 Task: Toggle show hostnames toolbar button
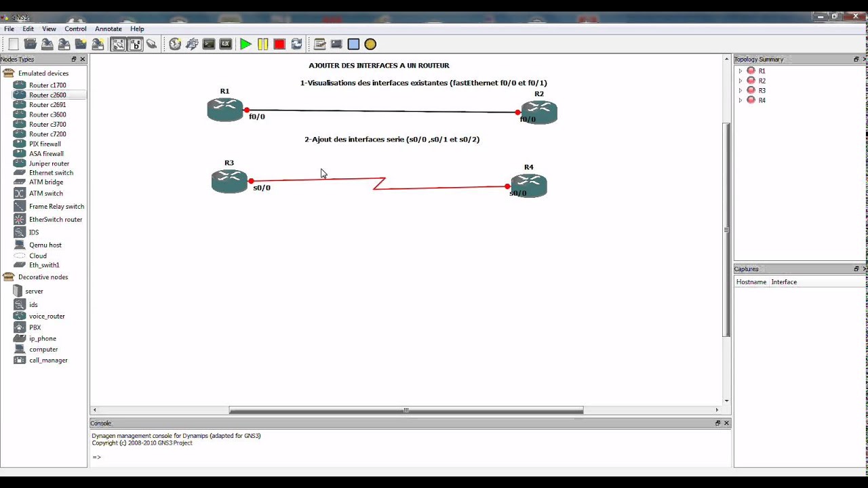135,44
